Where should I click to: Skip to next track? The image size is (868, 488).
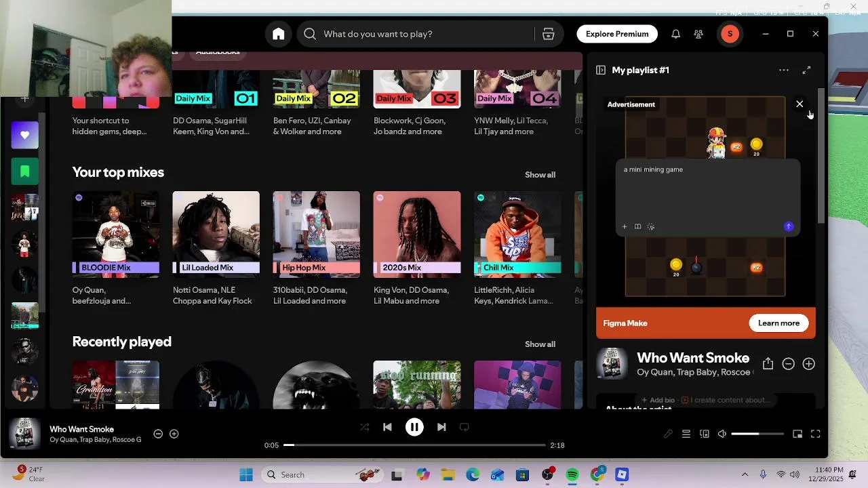pyautogui.click(x=441, y=427)
